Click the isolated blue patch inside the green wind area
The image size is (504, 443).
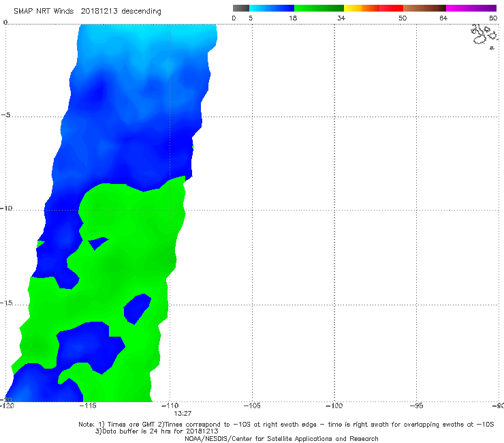138,308
